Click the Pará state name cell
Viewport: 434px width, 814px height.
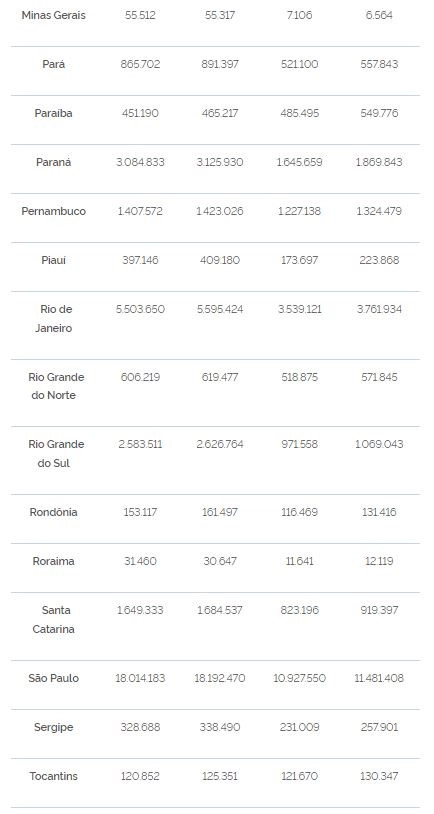53,64
